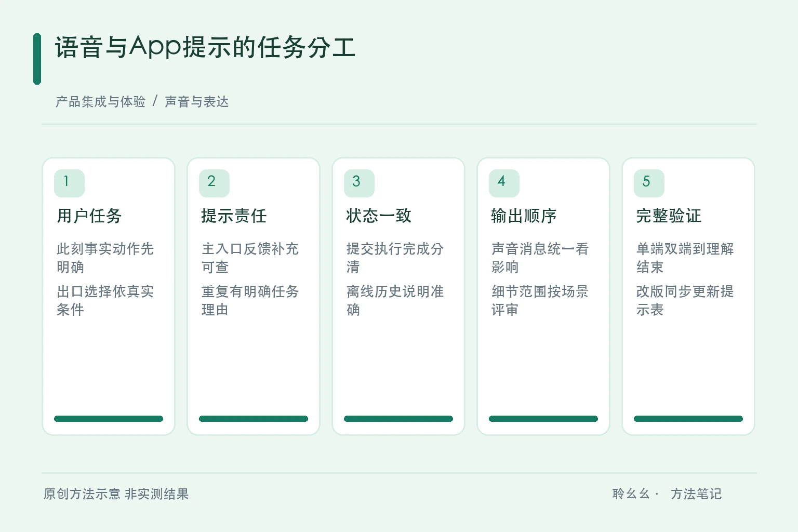
Task: Select the 完整验证 card heading
Action: (669, 216)
